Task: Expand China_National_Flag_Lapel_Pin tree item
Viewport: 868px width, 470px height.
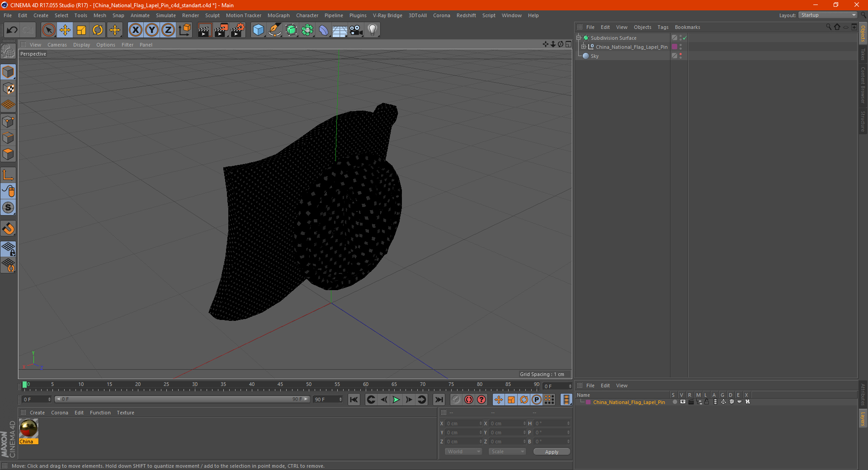Action: pyautogui.click(x=584, y=47)
